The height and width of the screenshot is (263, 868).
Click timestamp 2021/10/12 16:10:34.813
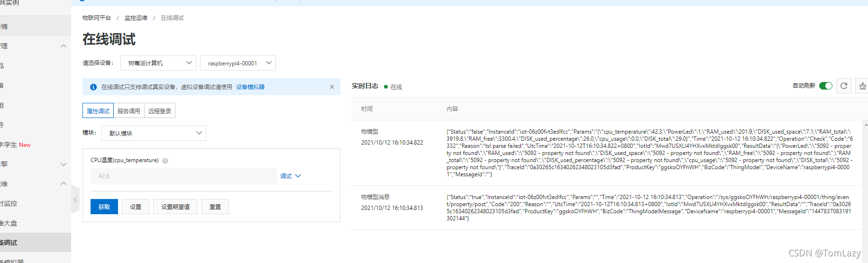coord(392,208)
